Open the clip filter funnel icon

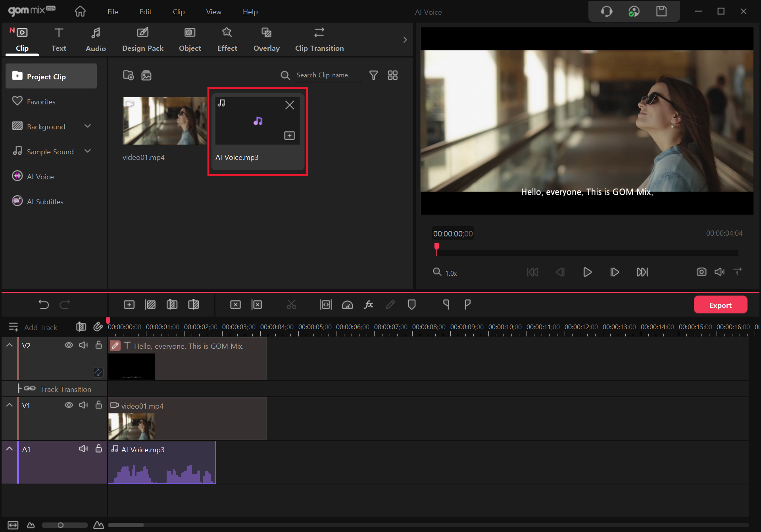(373, 75)
